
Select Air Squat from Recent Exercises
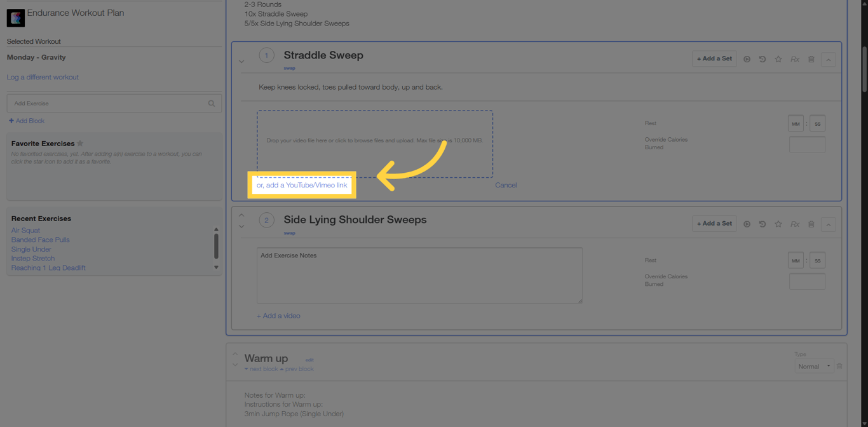(25, 231)
